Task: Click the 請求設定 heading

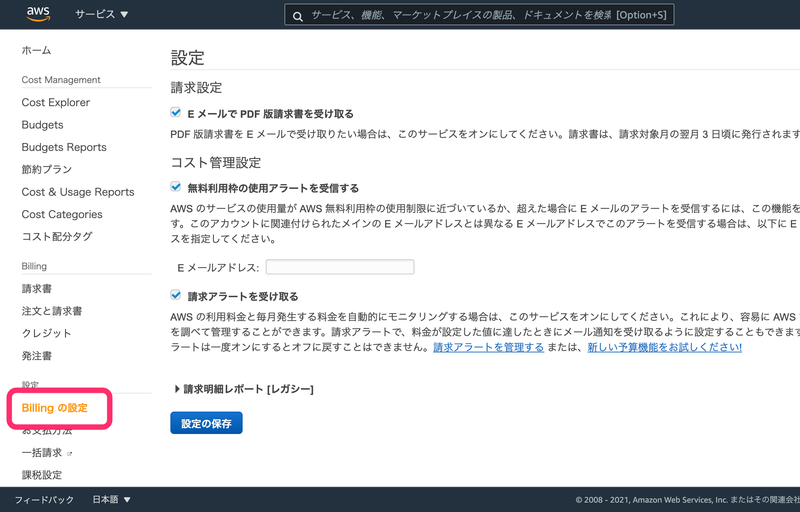Action: pos(196,88)
